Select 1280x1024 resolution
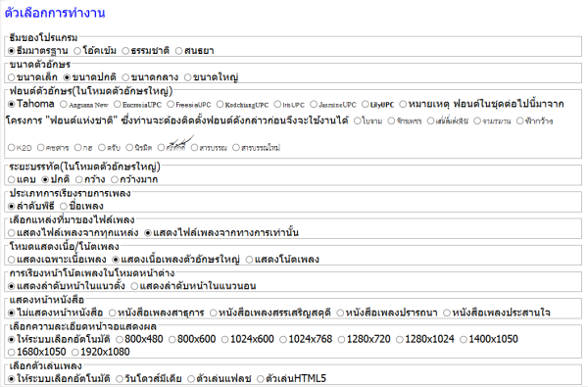The height and width of the screenshot is (387, 588). tap(400, 340)
